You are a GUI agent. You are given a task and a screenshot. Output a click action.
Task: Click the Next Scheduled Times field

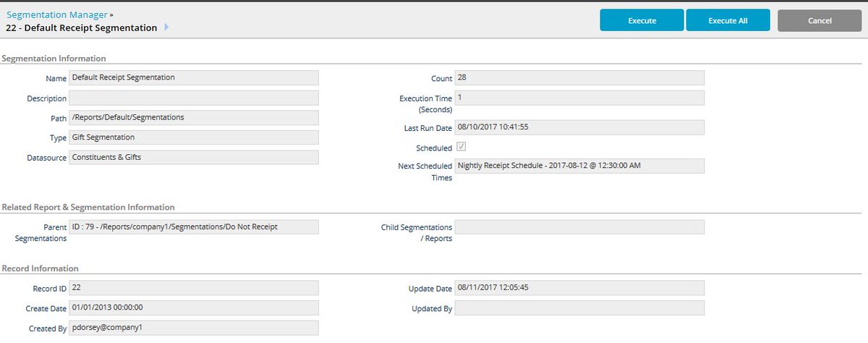point(579,166)
